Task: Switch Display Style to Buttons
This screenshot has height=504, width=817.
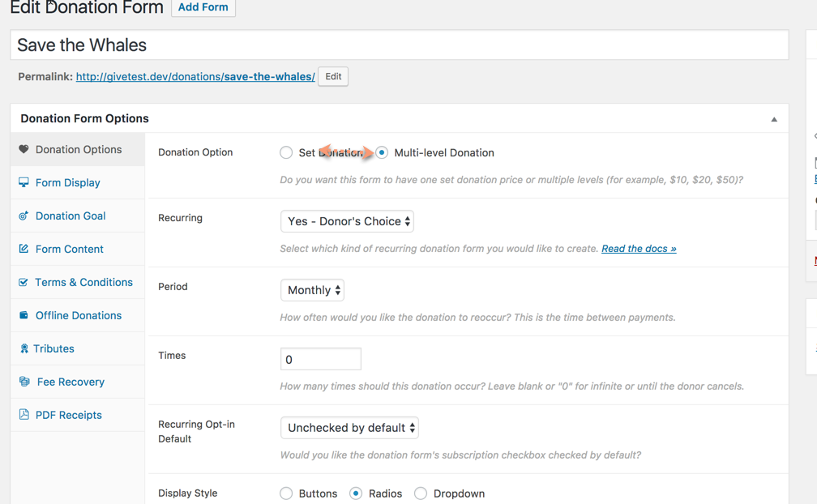Action: pos(285,493)
